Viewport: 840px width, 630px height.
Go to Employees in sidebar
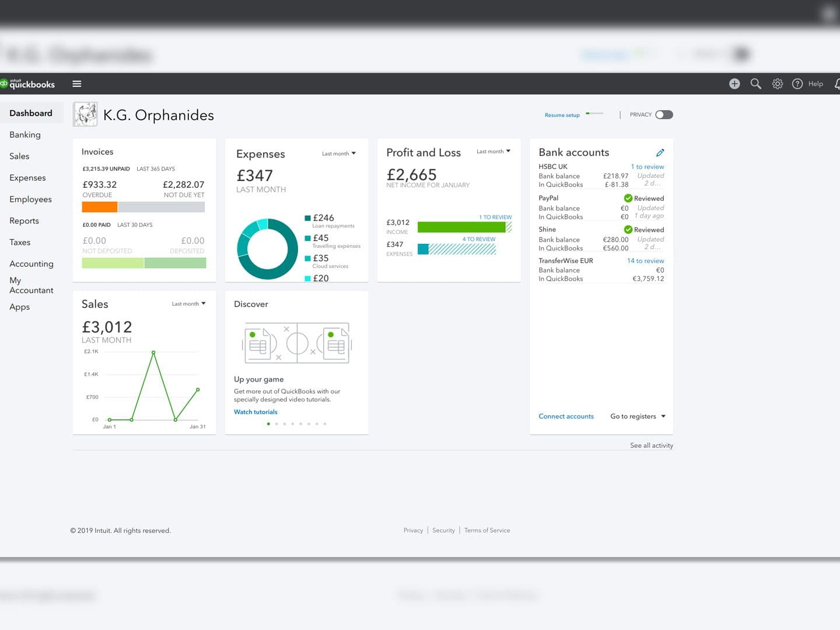[30, 199]
